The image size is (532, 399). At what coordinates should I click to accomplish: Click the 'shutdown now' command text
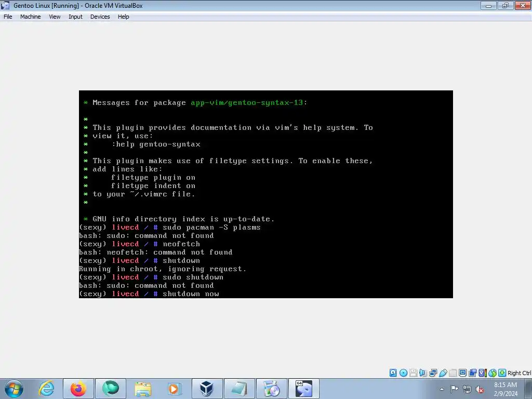click(x=191, y=294)
